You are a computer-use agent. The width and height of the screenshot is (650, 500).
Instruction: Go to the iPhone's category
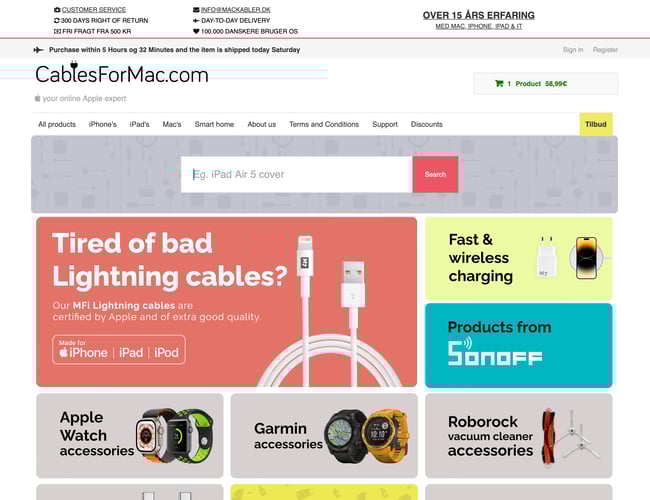103,124
